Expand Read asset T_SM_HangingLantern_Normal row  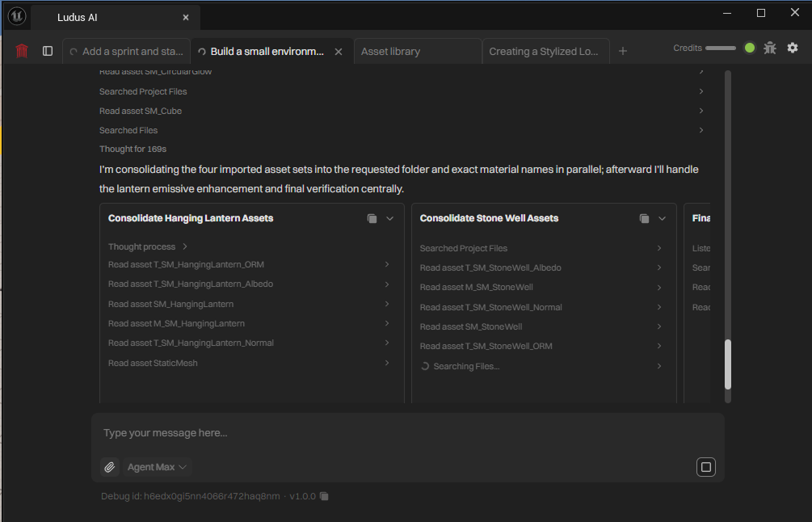[x=249, y=343]
